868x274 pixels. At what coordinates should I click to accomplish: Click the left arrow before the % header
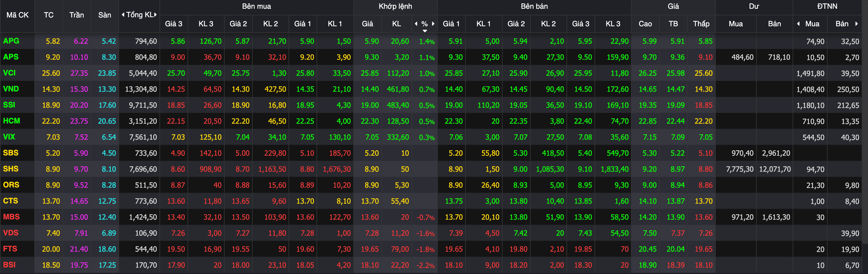pos(416,24)
